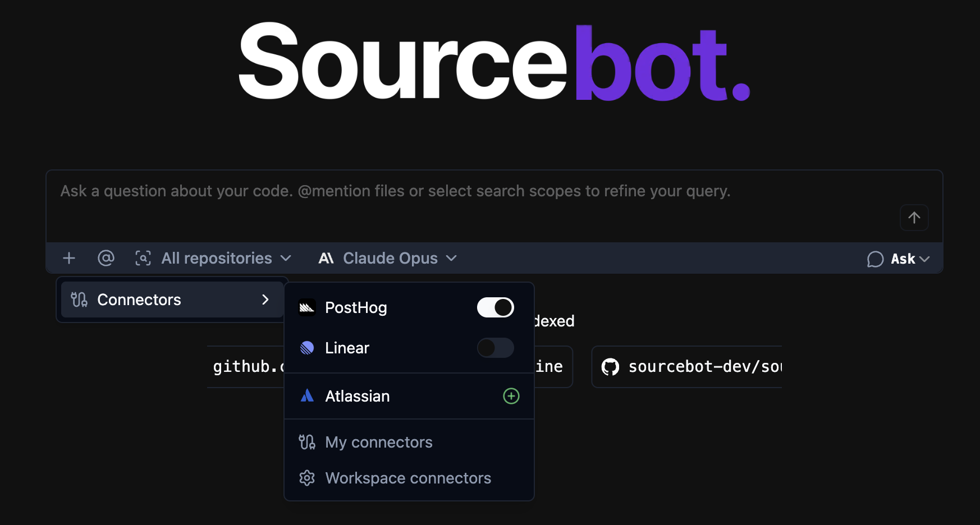This screenshot has width=980, height=525.
Task: Enable the Linear connector toggle
Action: tap(496, 348)
